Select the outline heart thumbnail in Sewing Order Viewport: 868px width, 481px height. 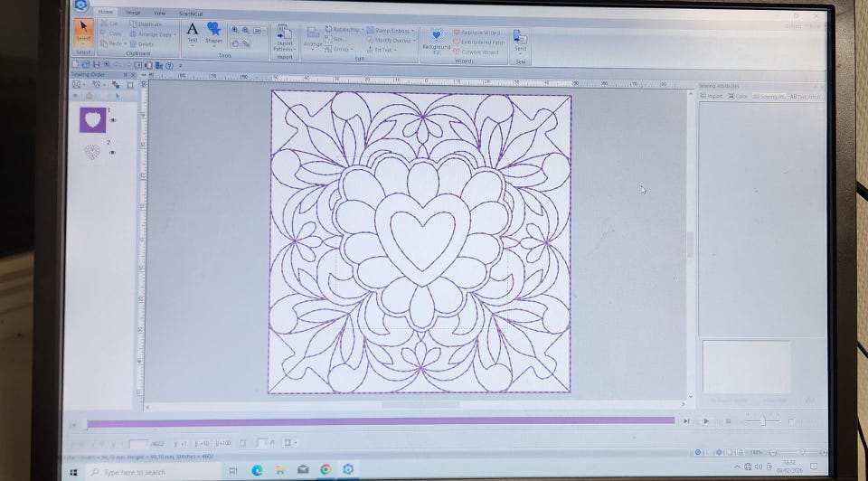click(92, 152)
